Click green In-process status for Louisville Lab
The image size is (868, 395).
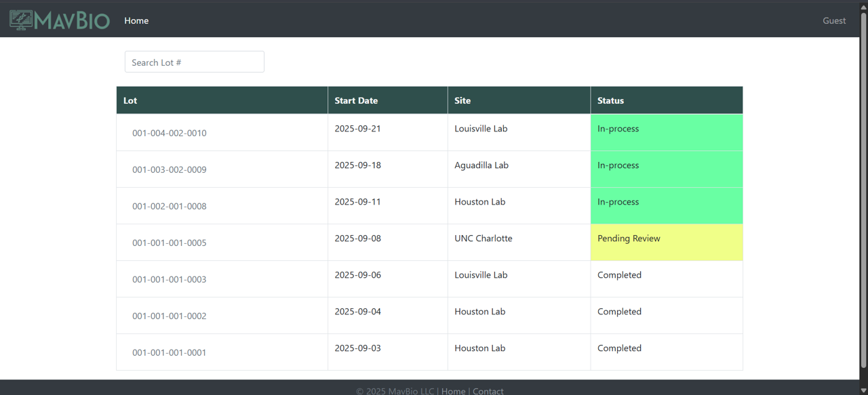click(x=666, y=132)
